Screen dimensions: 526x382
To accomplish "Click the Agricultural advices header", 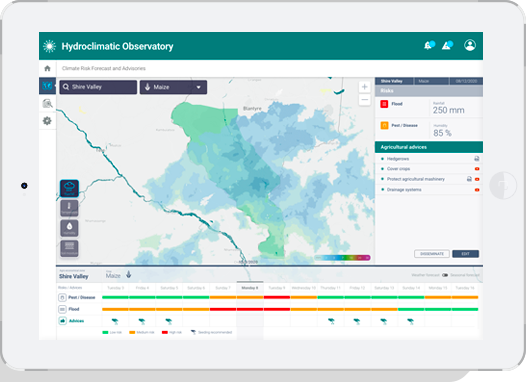I will point(429,147).
